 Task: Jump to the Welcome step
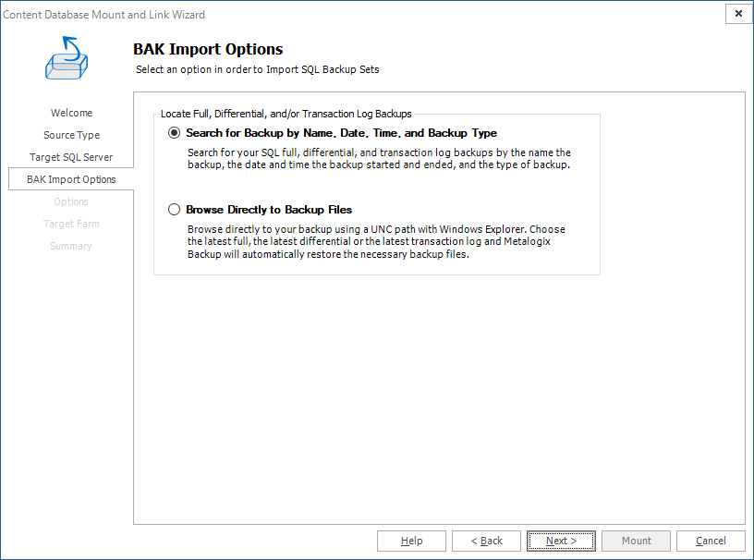pos(71,113)
